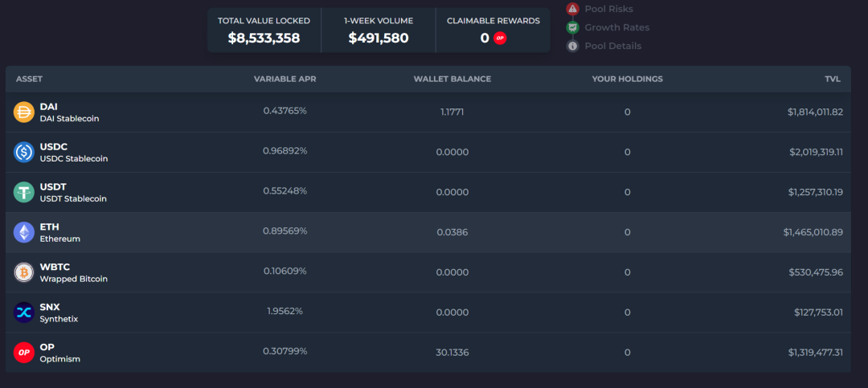This screenshot has width=868, height=388.
Task: Open the Pool Risks link
Action: (x=608, y=9)
